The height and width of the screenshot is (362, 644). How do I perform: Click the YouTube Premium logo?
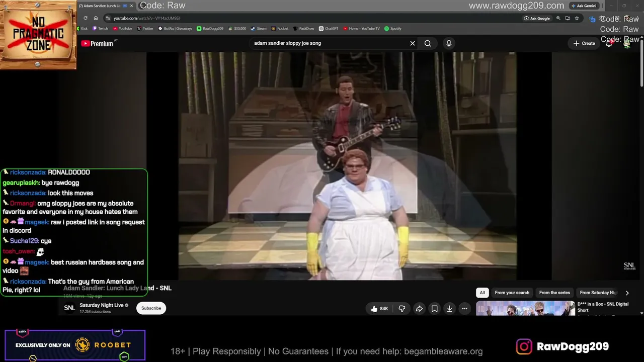tap(97, 44)
